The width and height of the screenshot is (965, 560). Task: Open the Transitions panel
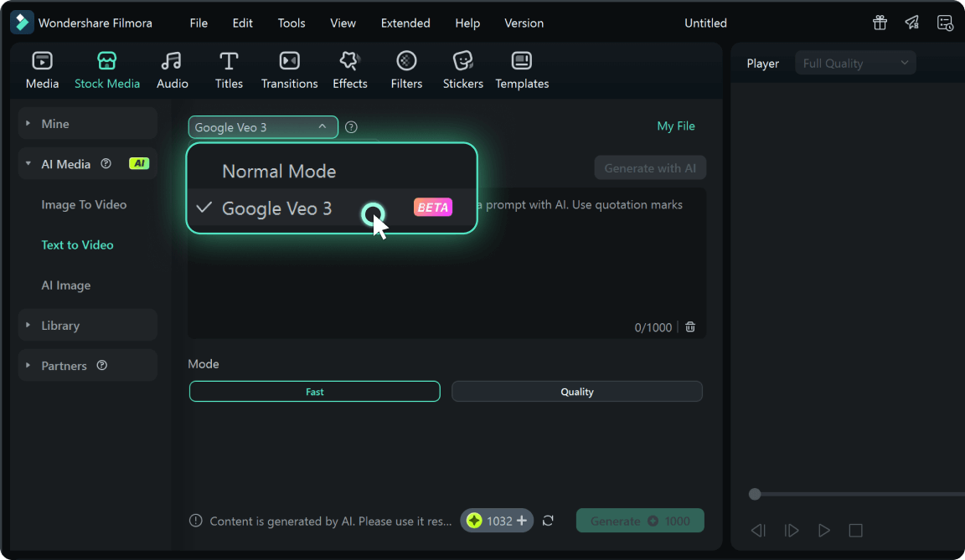289,70
